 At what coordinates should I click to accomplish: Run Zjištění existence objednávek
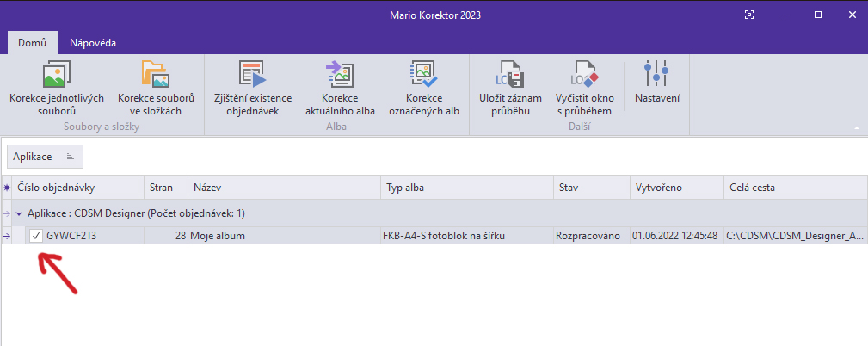pos(253,89)
